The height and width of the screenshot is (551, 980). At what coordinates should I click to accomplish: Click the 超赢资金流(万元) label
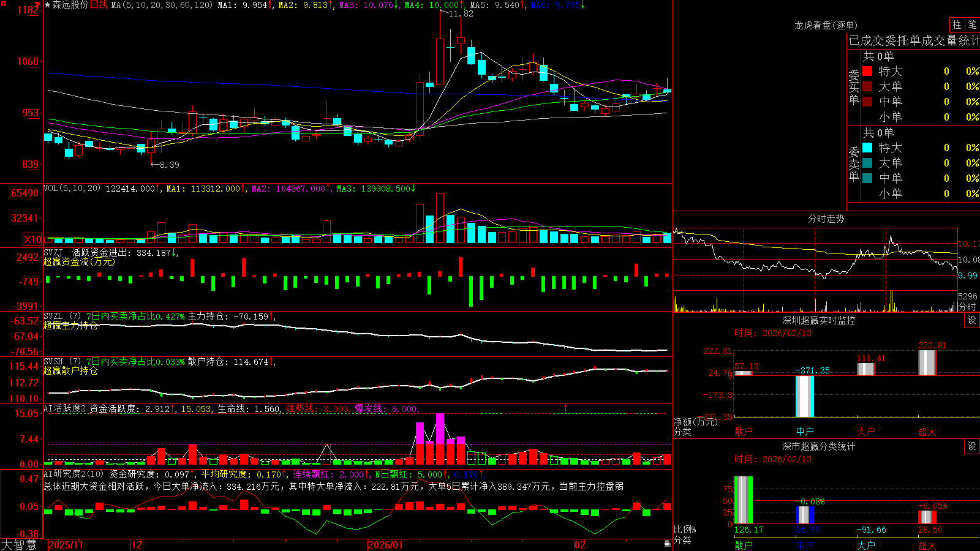click(x=79, y=261)
